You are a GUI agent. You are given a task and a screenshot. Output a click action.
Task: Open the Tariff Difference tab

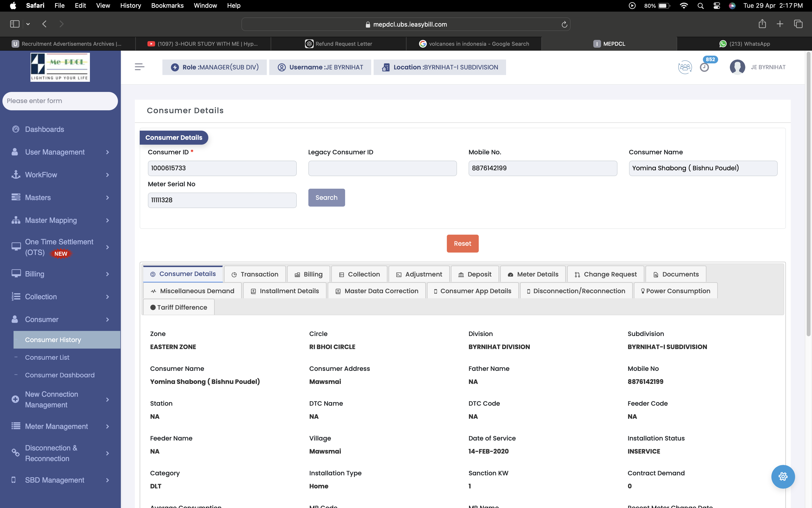(179, 307)
